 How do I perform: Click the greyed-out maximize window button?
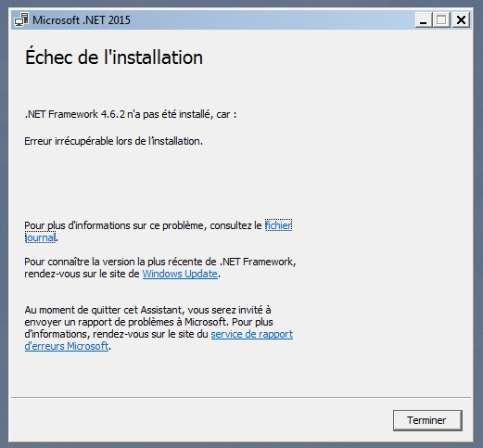tap(441, 20)
